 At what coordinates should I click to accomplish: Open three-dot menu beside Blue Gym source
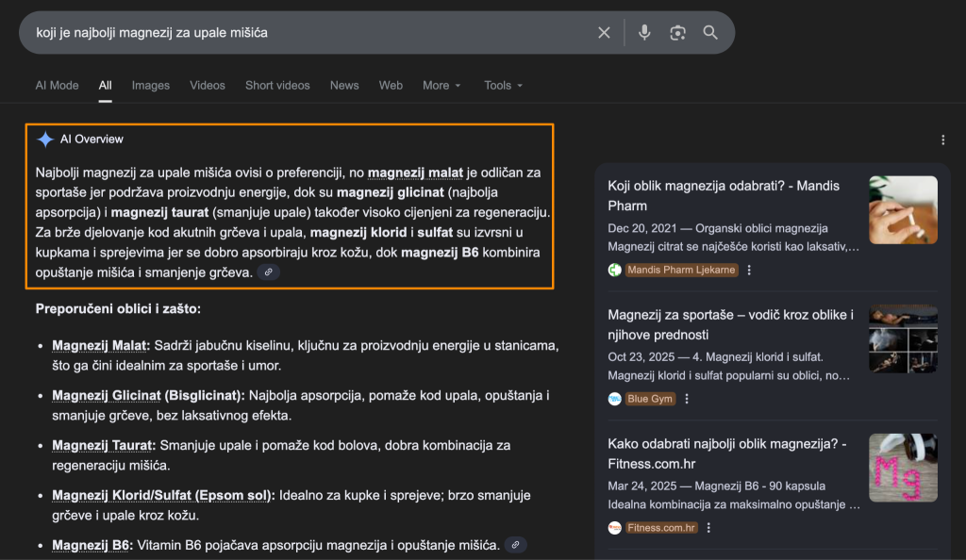coord(687,399)
